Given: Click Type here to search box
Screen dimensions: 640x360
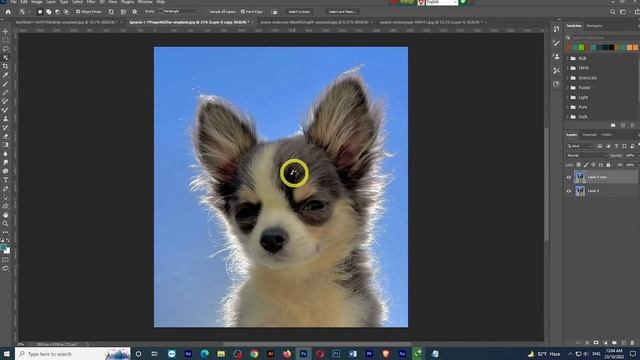Looking at the screenshot, I should pyautogui.click(x=73, y=354).
